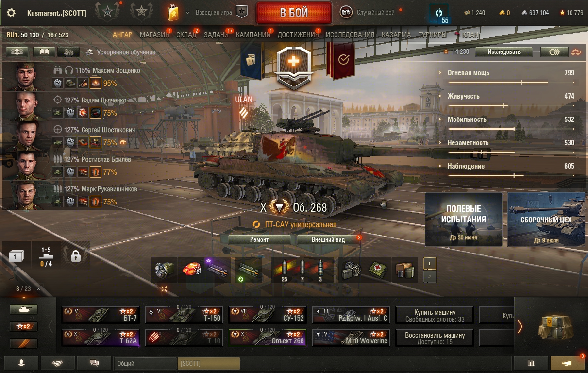Open the chat channels speech bubble icon
The height and width of the screenshot is (373, 588).
(x=94, y=363)
